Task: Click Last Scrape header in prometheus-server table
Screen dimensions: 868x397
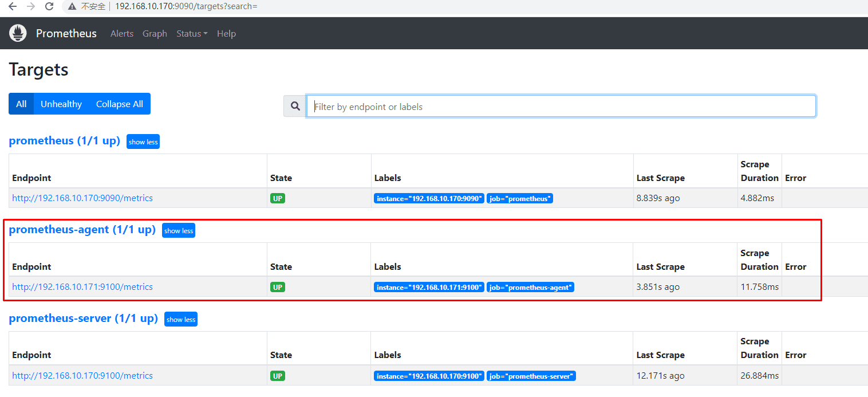Action: point(661,355)
